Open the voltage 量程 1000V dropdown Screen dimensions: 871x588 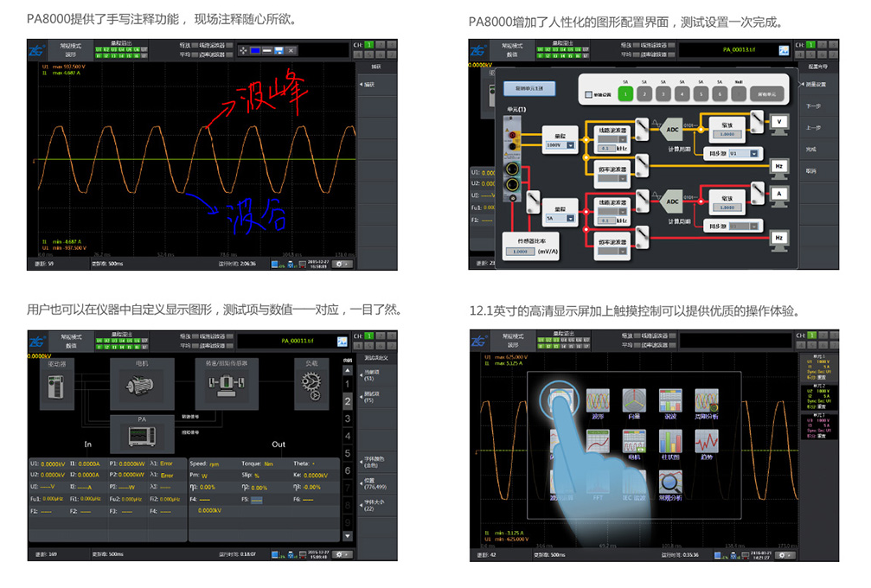[x=560, y=145]
